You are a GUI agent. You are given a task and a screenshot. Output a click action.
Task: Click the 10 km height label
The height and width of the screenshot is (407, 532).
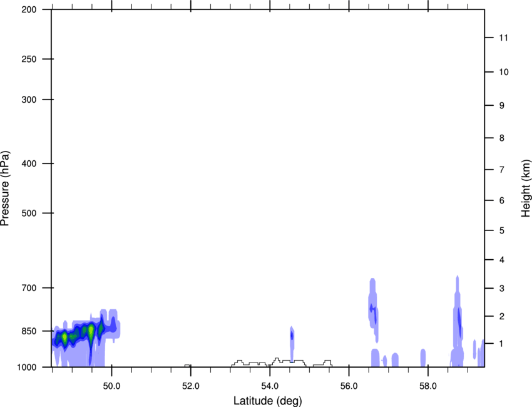(x=504, y=72)
